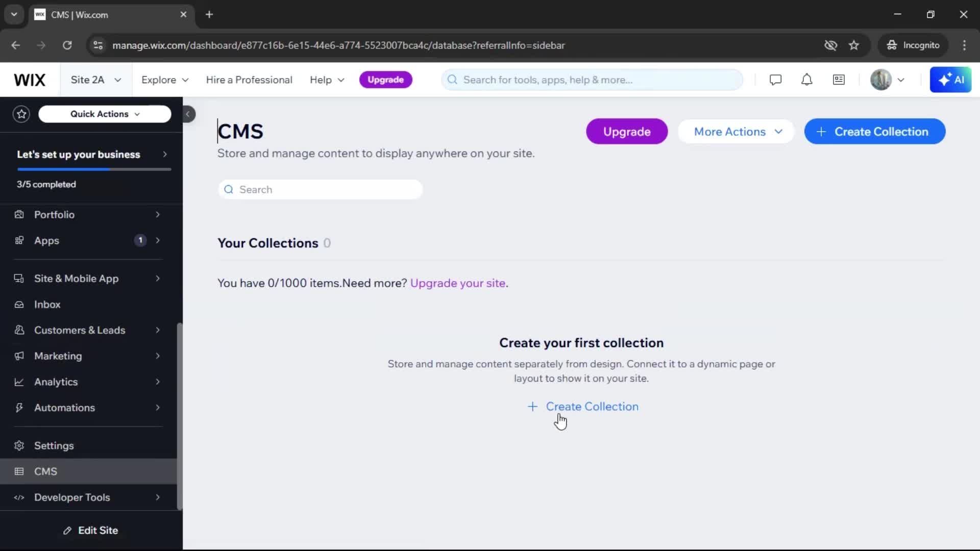
Task: Click Edit Site at sidebar bottom
Action: [x=91, y=531]
